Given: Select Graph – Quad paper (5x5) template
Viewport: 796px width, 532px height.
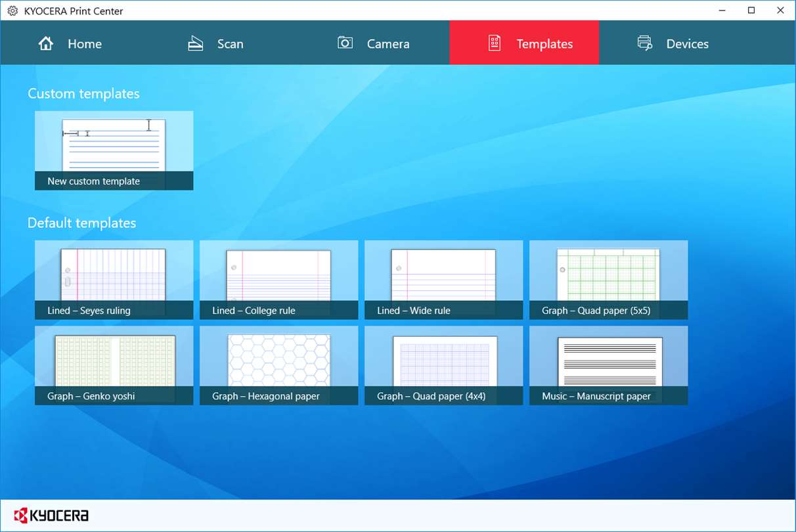Looking at the screenshot, I should [609, 280].
